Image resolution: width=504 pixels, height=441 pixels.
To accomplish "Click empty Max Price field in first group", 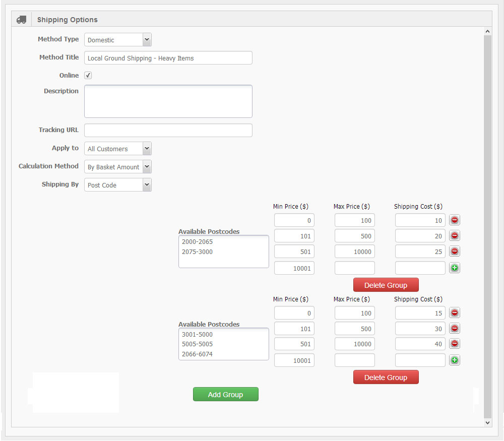I will click(x=354, y=268).
